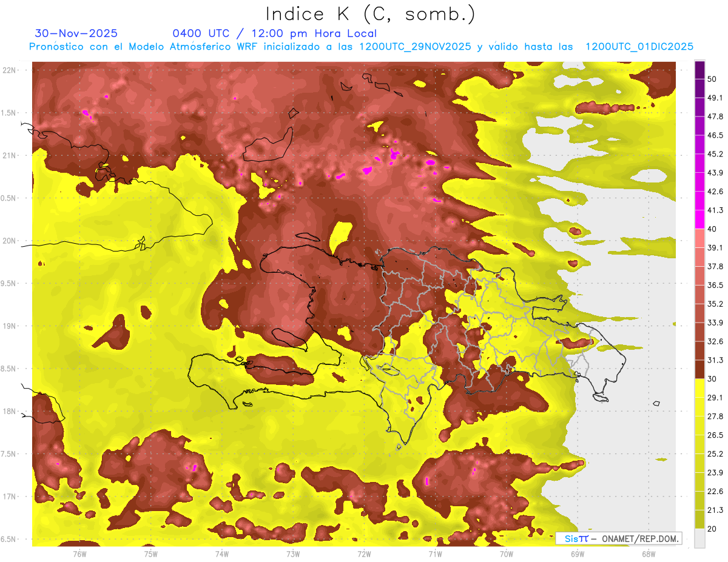Click the '74W' longitude label

221,554
